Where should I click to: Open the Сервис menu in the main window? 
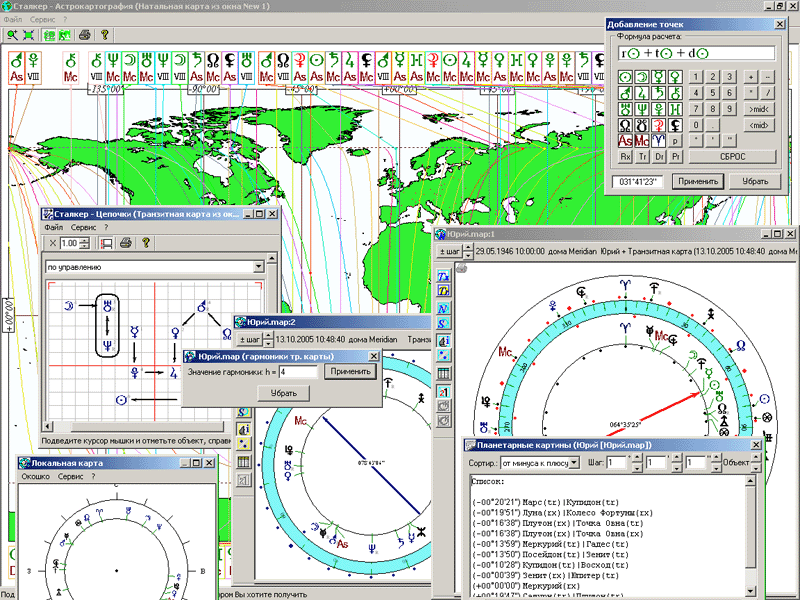coord(43,19)
